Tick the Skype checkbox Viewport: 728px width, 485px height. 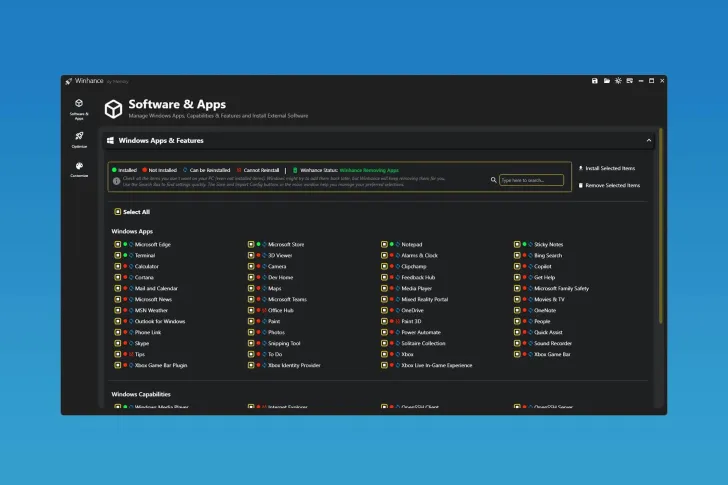(117, 343)
